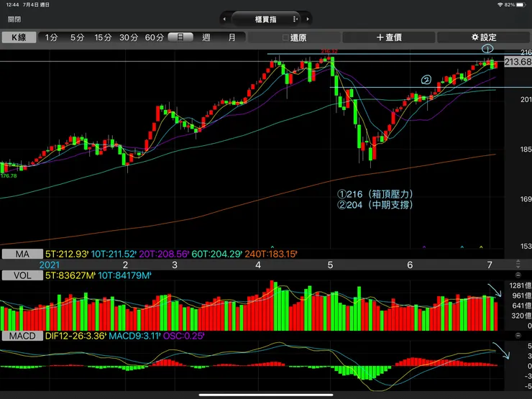Image resolution: width=532 pixels, height=399 pixels.
Task: Click the 20T:208.56 moving average value
Action: click(x=164, y=254)
